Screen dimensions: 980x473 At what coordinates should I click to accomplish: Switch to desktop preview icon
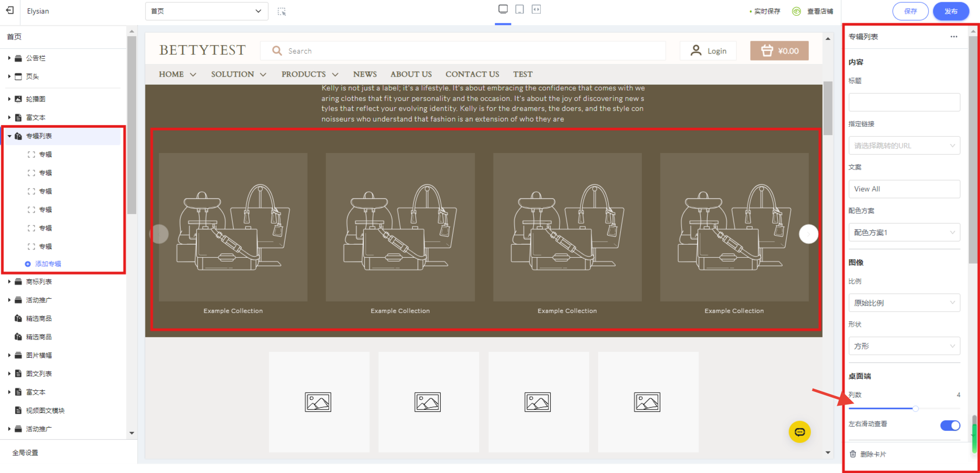coord(503,9)
